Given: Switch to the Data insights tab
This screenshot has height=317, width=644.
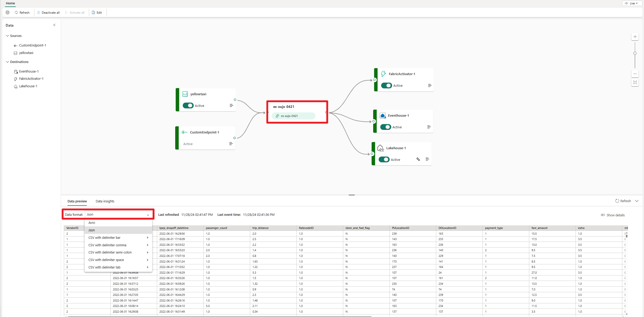Looking at the screenshot, I should 105,201.
